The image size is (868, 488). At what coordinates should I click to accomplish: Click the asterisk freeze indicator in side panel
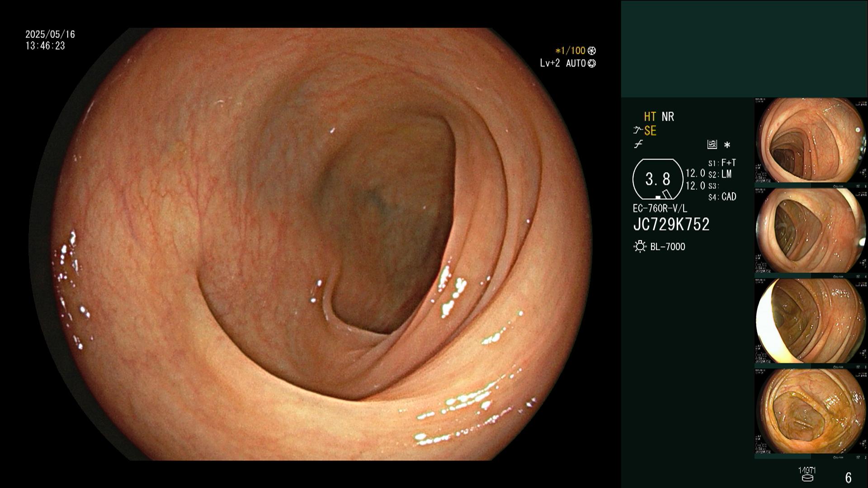(727, 145)
